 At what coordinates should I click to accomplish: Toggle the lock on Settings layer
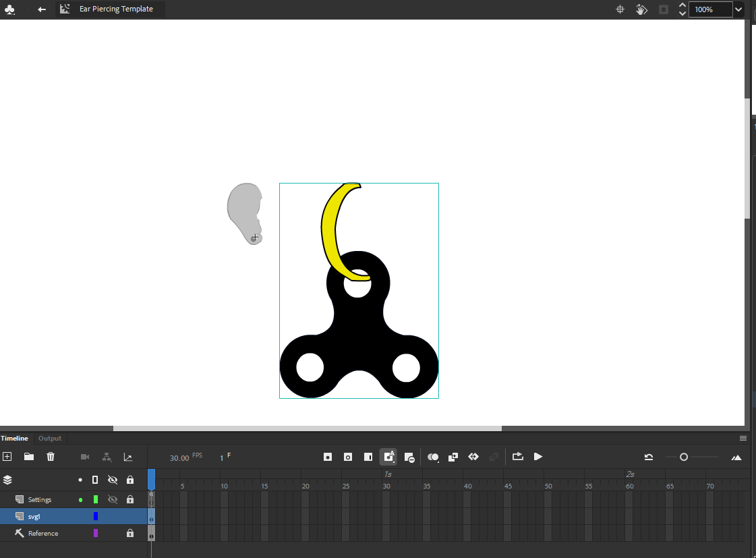(130, 500)
